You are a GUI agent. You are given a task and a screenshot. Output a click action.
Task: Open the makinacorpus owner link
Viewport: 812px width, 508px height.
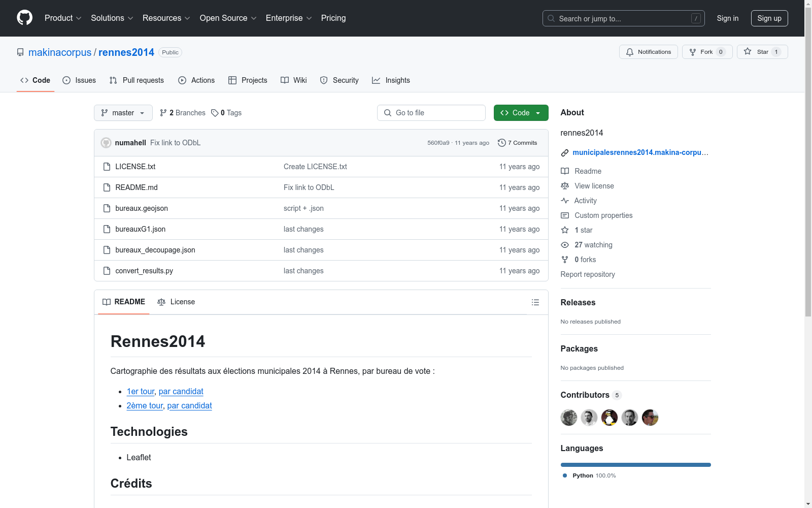60,52
